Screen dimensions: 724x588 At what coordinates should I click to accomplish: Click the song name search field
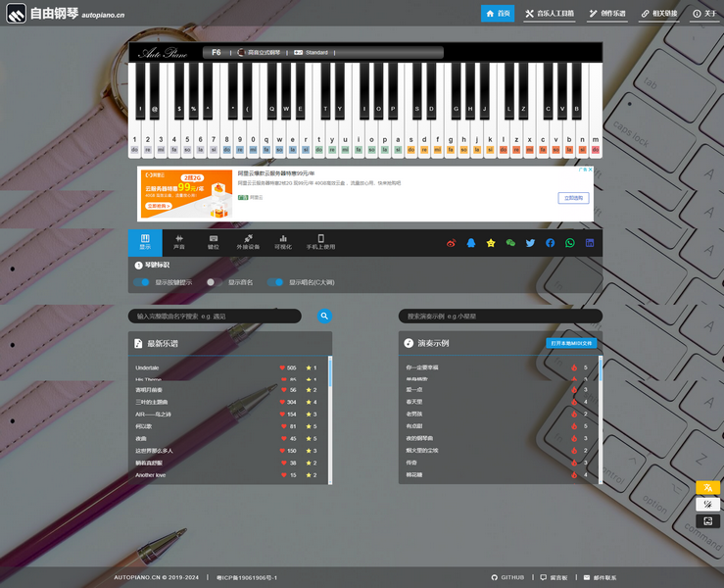pyautogui.click(x=215, y=317)
